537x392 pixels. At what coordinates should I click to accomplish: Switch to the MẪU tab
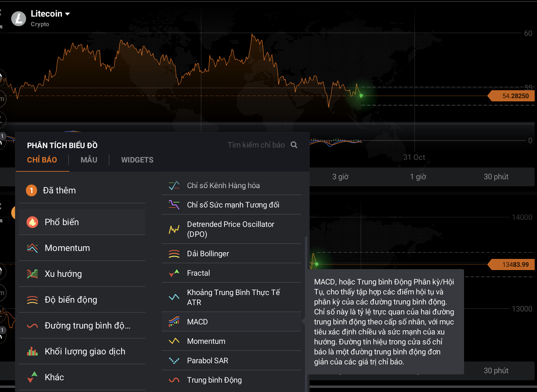coord(89,160)
